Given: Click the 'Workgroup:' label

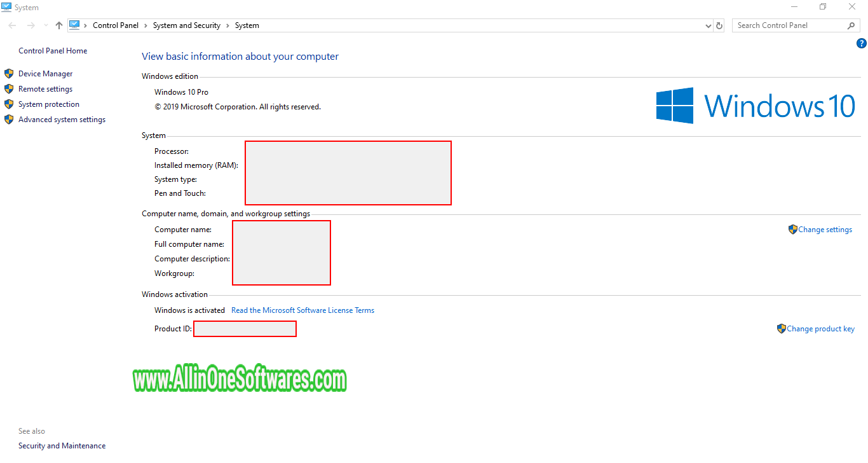Looking at the screenshot, I should point(174,273).
